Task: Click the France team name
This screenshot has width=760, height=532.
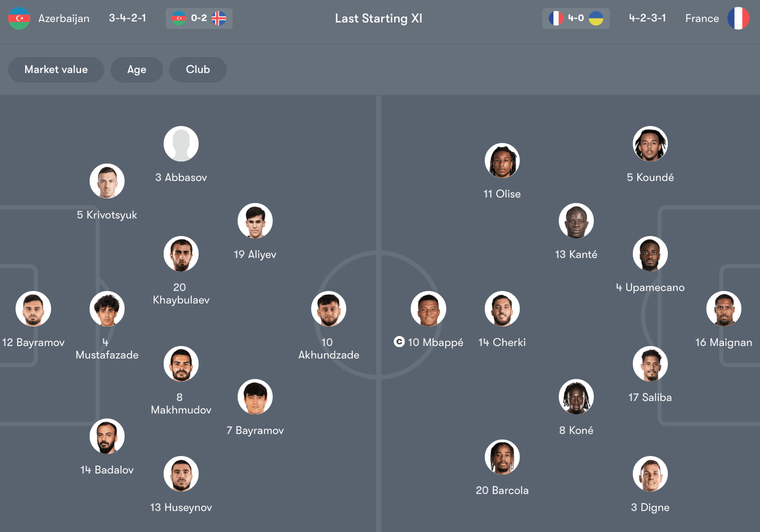Action: pos(702,18)
